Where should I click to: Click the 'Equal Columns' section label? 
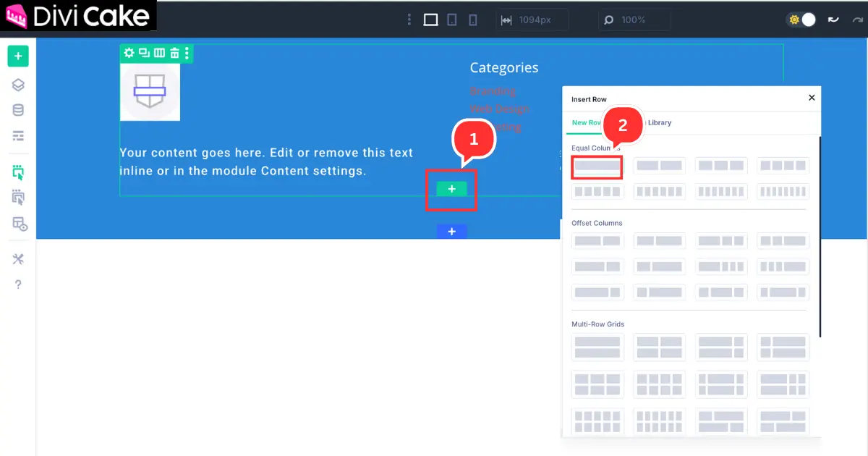pyautogui.click(x=595, y=148)
